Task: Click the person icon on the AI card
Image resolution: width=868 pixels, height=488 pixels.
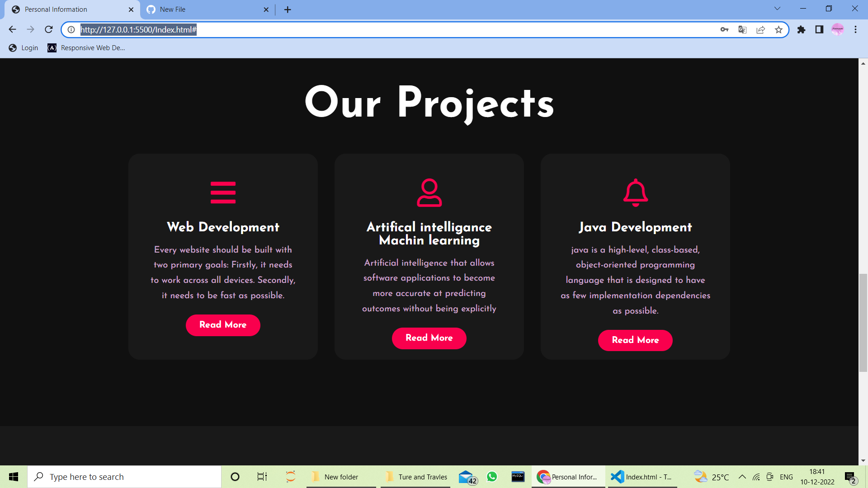Action: click(429, 192)
